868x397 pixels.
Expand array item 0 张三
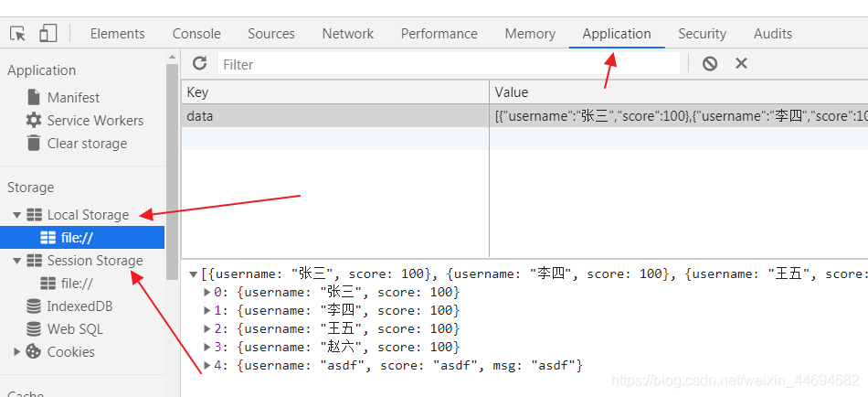tap(207, 292)
